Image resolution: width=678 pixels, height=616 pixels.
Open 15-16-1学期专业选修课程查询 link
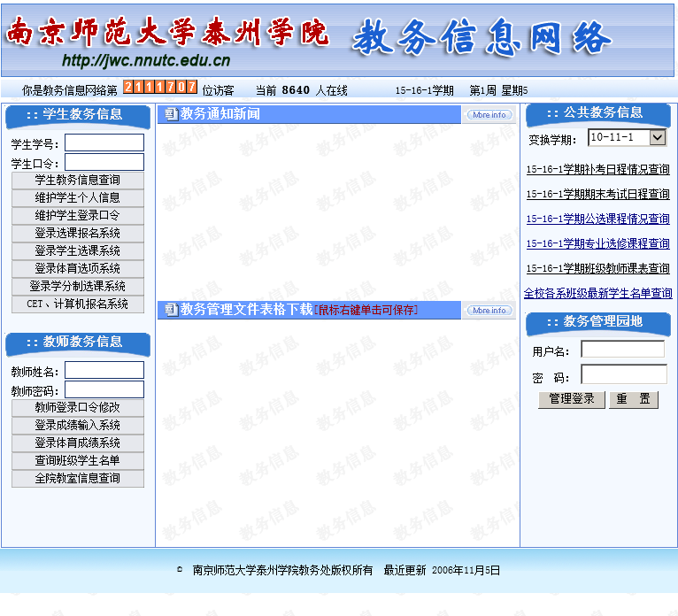click(x=598, y=243)
